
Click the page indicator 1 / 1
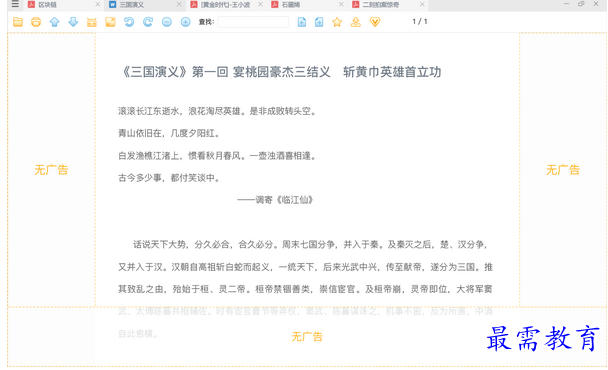point(420,22)
